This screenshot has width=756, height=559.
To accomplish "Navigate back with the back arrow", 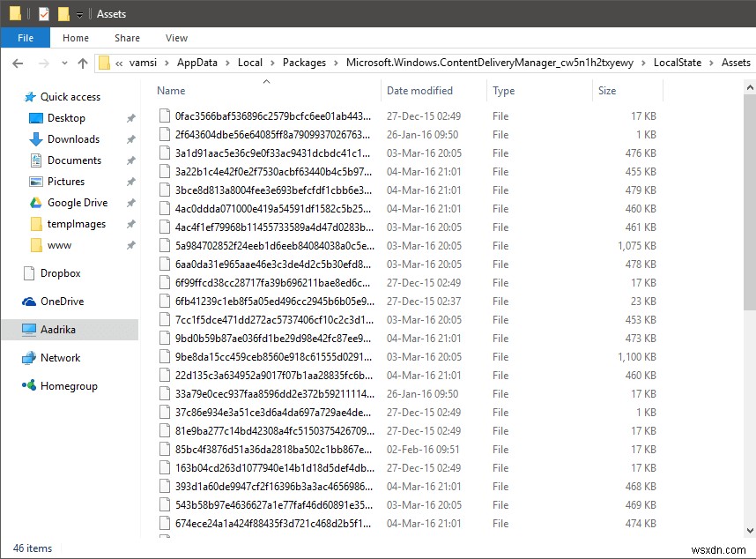I will pos(18,63).
